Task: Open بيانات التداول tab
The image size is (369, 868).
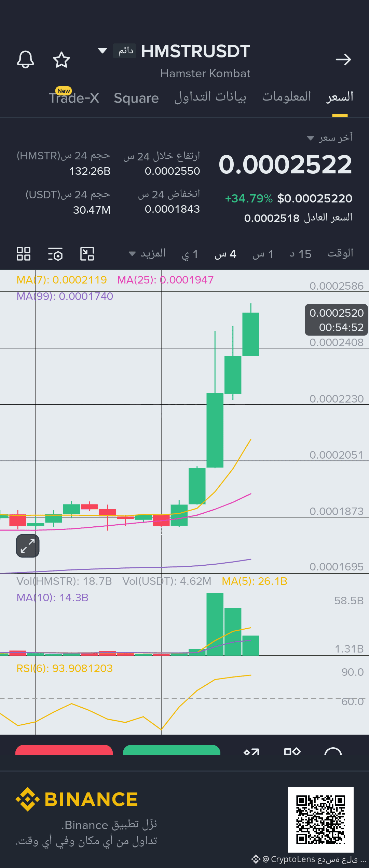Action: (210, 97)
